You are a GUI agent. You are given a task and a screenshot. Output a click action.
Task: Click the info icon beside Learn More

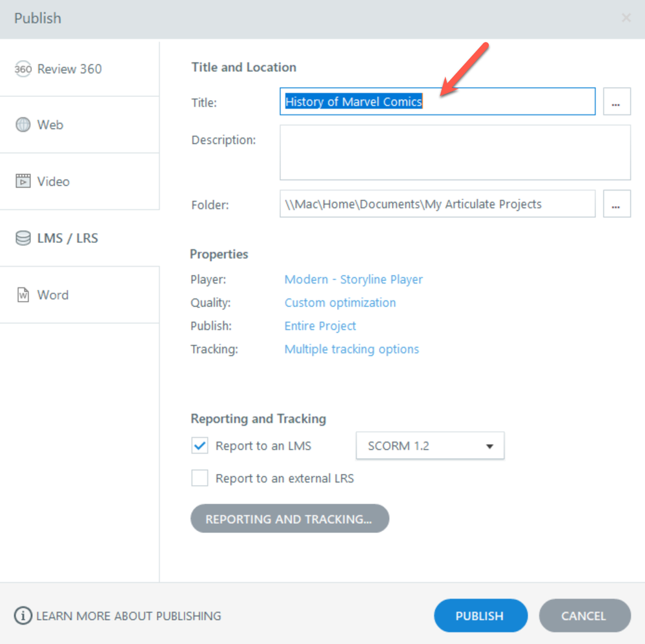click(23, 616)
